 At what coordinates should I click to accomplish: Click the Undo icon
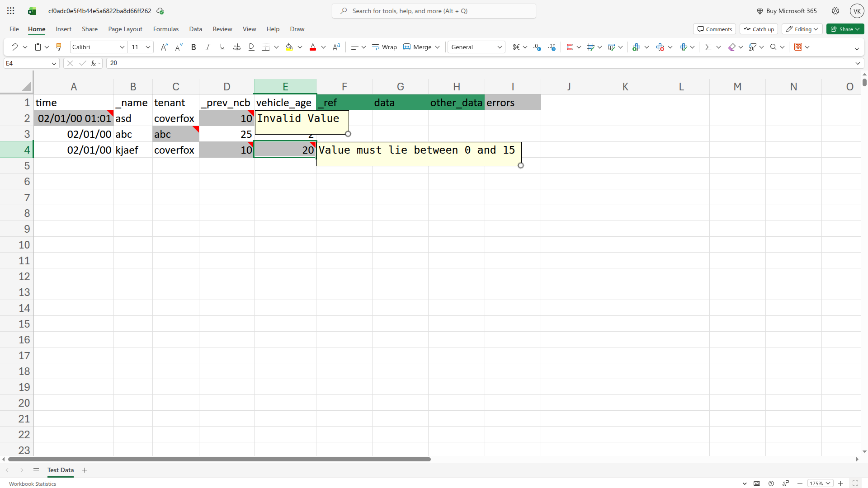(x=14, y=47)
